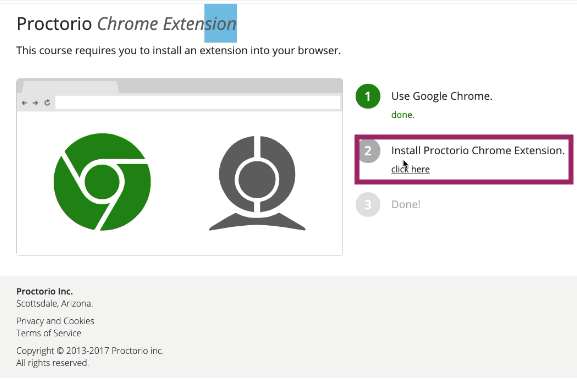Open the Terms of Service link
This screenshot has width=577, height=379.
pos(49,333)
